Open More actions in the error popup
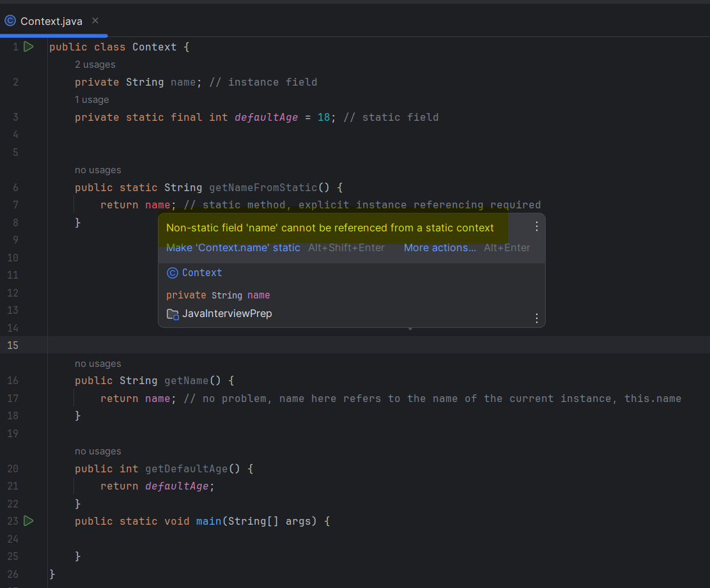The height and width of the screenshot is (588, 710). [x=440, y=247]
